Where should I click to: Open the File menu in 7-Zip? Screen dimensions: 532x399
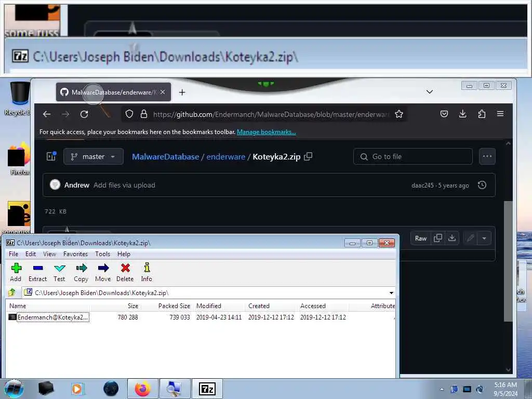(14, 254)
